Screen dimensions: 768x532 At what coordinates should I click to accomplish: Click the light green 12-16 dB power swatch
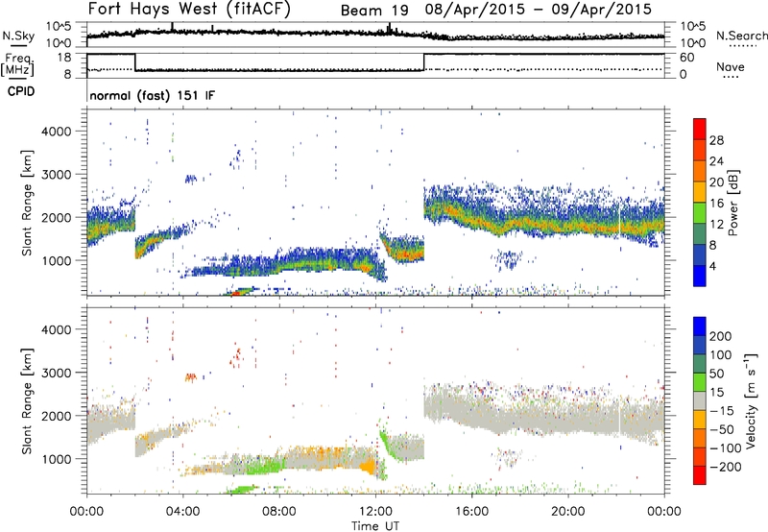[700, 212]
